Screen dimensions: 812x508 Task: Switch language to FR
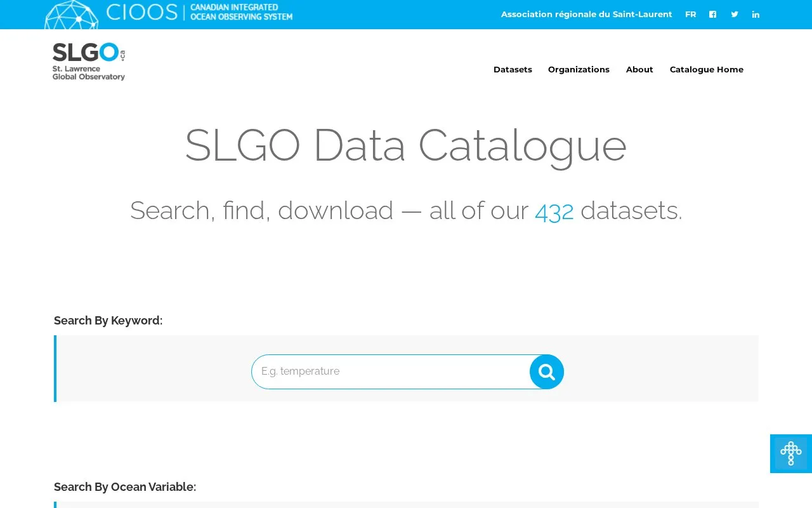pos(690,15)
